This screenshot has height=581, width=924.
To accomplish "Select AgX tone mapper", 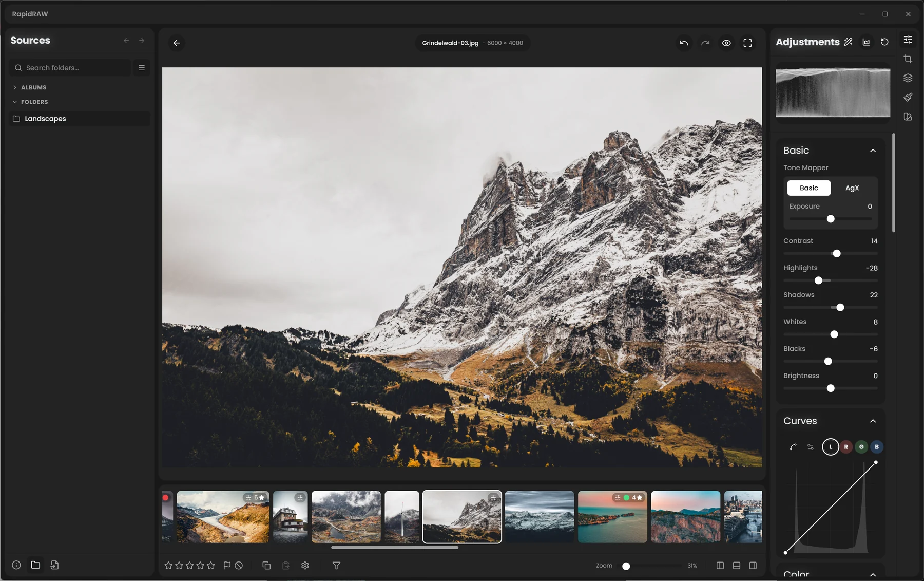I will click(852, 188).
